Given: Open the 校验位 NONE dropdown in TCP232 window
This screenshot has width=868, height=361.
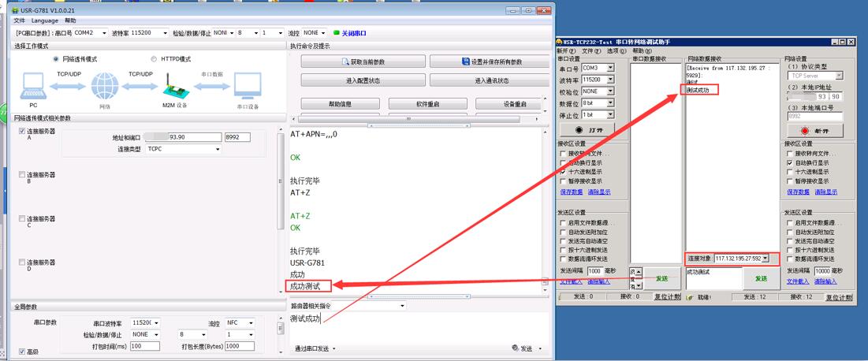Looking at the screenshot, I should (610, 91).
